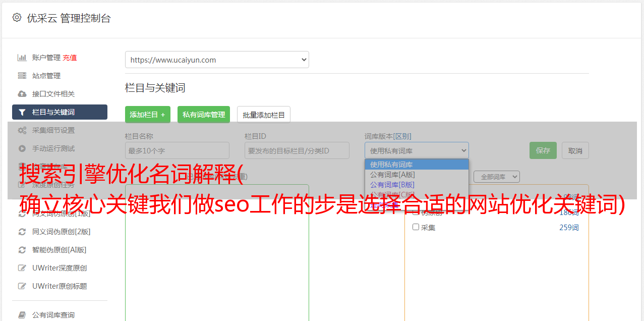Open the site URL dropdown
644x321 pixels.
point(217,60)
